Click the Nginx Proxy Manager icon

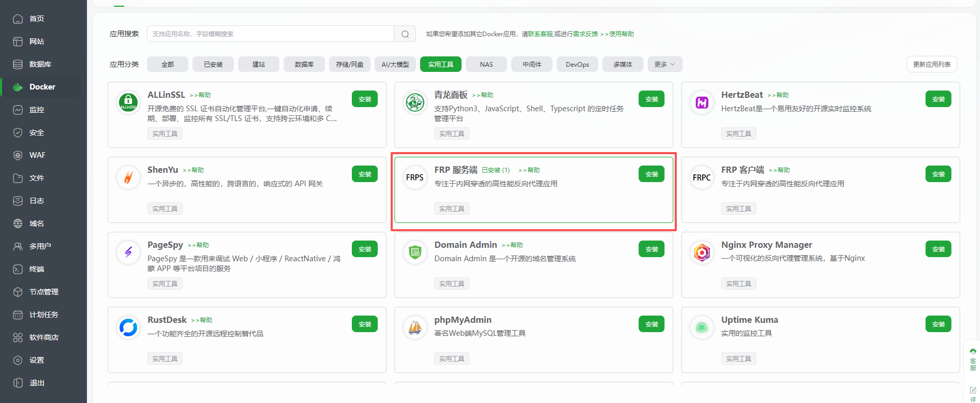point(702,252)
